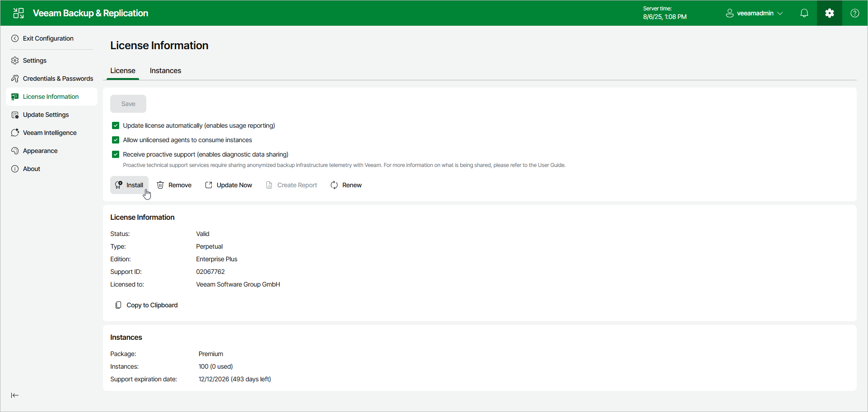This screenshot has height=412, width=868.
Task: Click the Premium package value
Action: point(211,354)
